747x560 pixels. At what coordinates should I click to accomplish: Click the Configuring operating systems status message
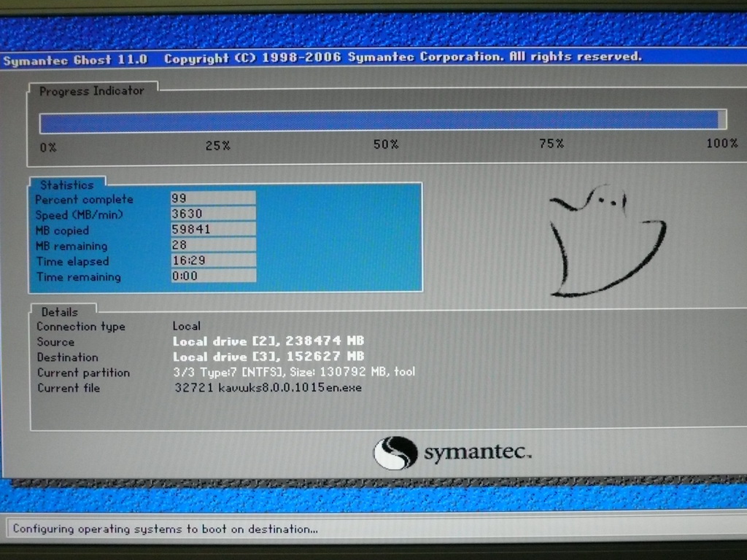165,529
